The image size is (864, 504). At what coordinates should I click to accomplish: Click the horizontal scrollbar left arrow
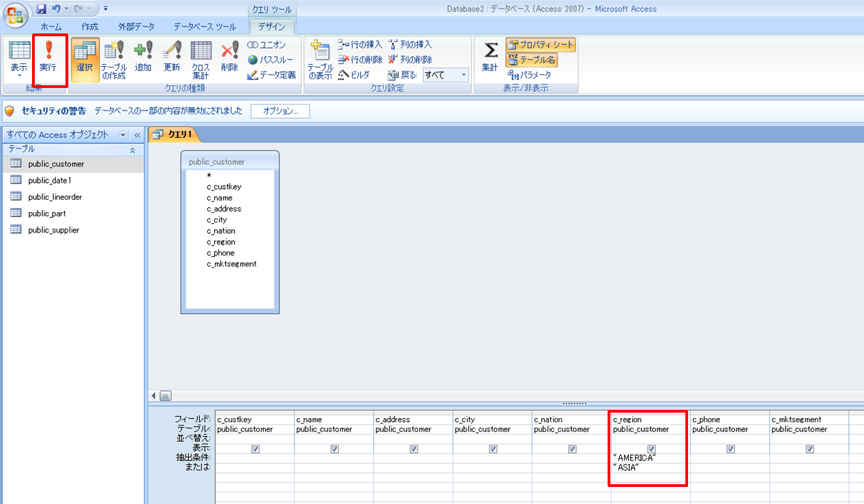pos(153,396)
